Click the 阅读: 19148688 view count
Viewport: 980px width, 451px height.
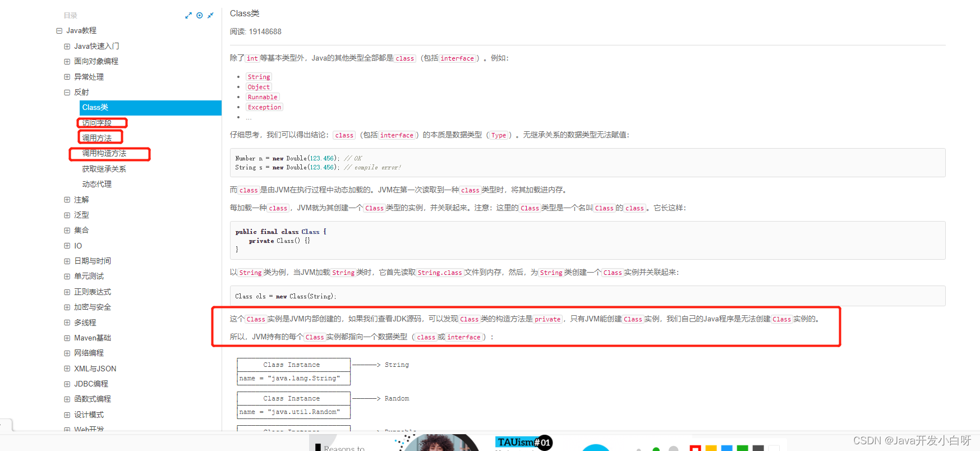(256, 32)
